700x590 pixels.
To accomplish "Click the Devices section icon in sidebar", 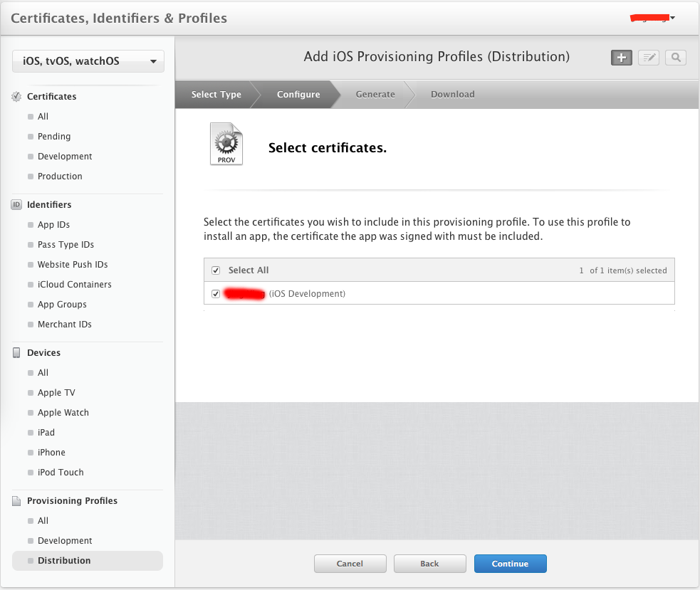I will click(16, 352).
